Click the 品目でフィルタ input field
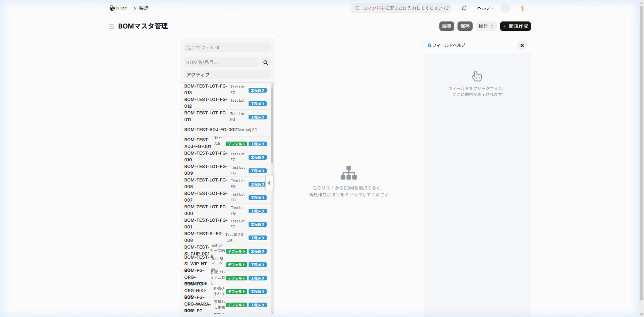This screenshot has height=317, width=644. 227,48
